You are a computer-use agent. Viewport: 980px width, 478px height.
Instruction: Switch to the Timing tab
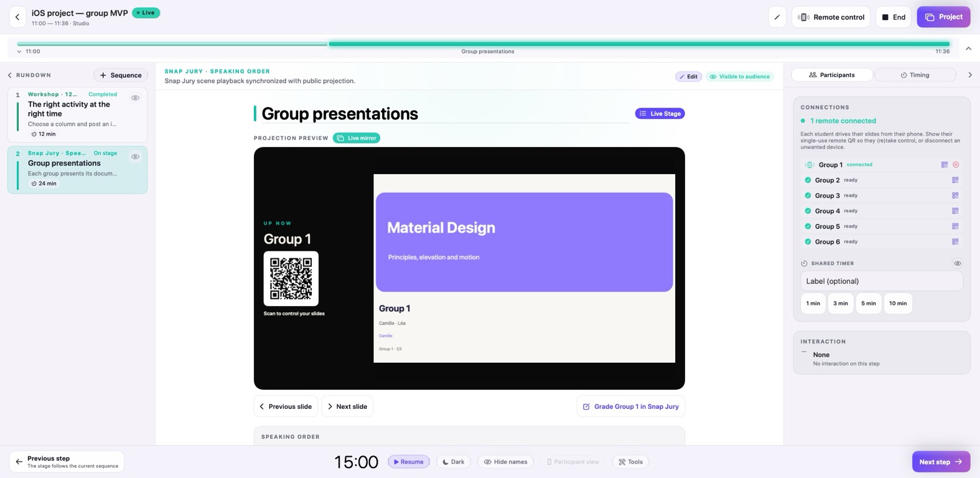[x=915, y=75]
